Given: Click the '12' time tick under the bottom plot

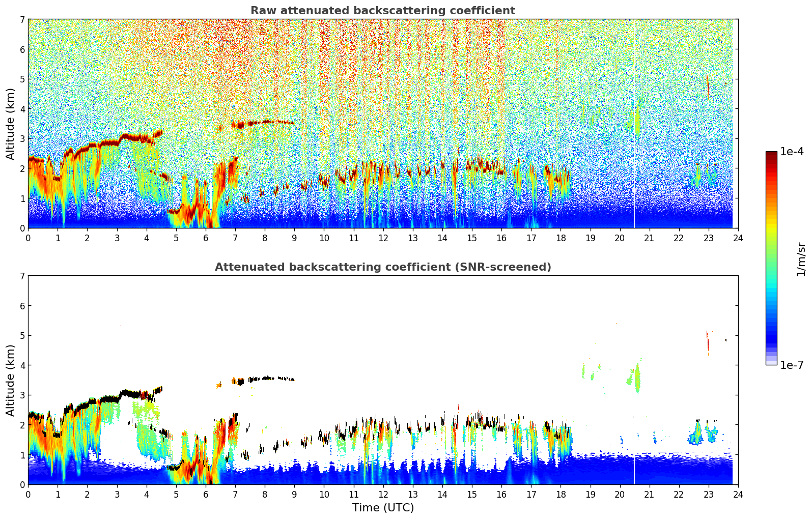Looking at the screenshot, I should tap(383, 495).
